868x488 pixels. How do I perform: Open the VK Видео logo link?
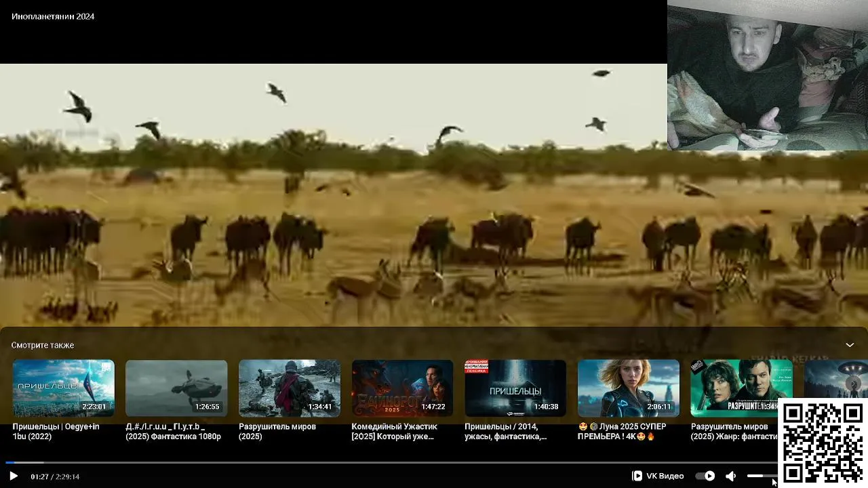pos(658,476)
